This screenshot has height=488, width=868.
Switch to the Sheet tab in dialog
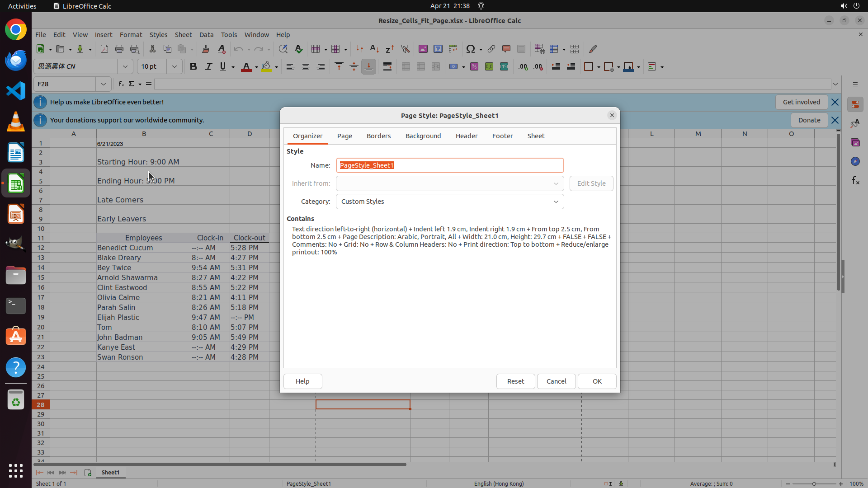536,136
